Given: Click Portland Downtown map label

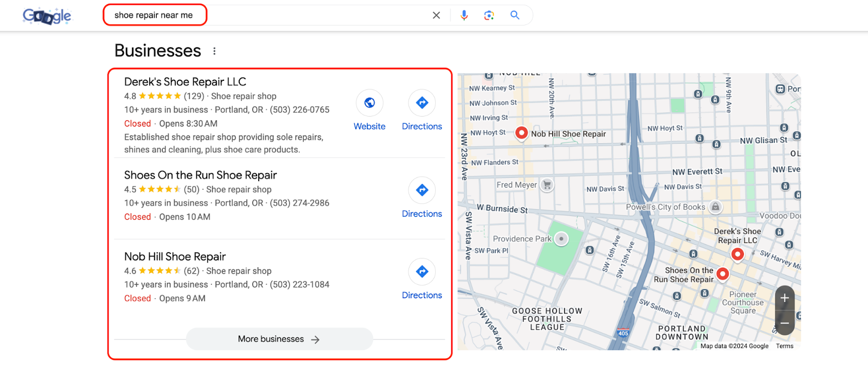Looking at the screenshot, I should pyautogui.click(x=682, y=333).
